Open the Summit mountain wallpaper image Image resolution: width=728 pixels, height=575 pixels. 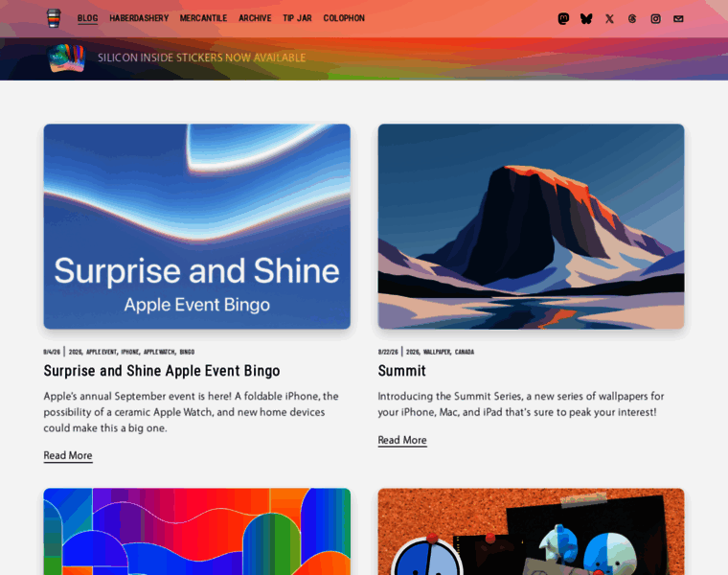click(x=531, y=226)
